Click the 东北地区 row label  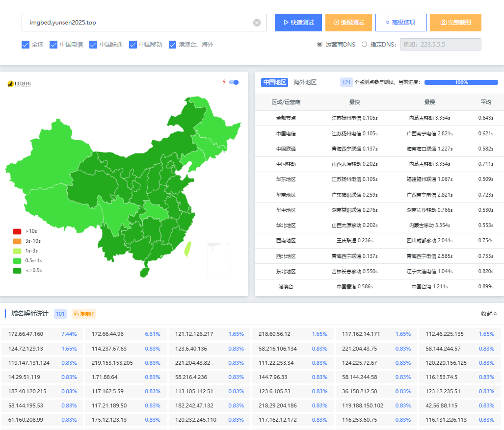point(286,271)
